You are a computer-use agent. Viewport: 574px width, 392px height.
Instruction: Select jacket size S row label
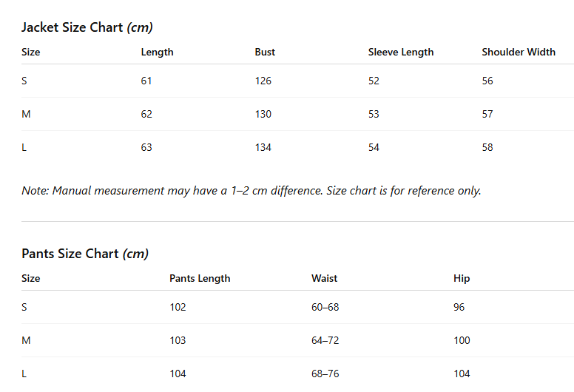coord(24,81)
